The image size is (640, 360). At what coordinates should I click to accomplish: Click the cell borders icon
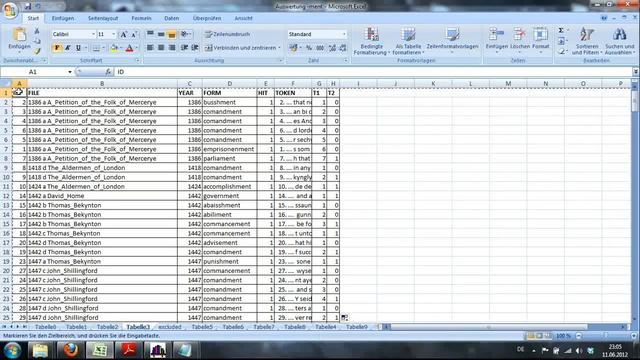point(96,48)
